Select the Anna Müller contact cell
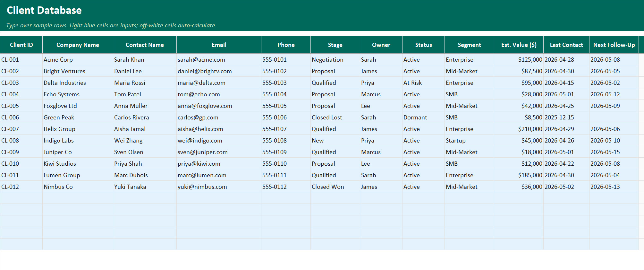644x270 pixels. tap(145, 106)
